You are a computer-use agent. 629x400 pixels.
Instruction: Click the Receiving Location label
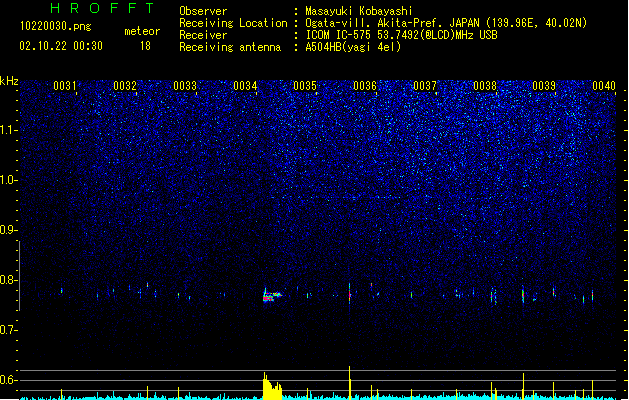click(x=233, y=23)
